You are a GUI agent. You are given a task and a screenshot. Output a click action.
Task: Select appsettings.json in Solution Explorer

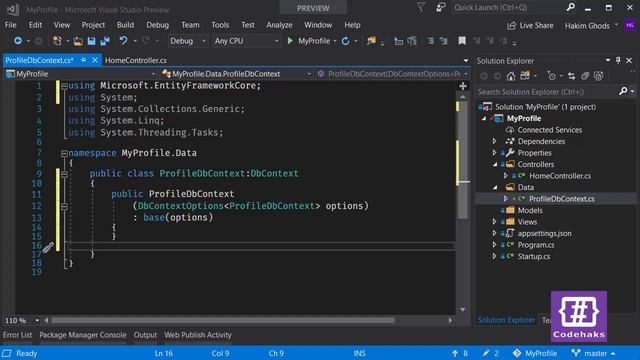pos(544,233)
